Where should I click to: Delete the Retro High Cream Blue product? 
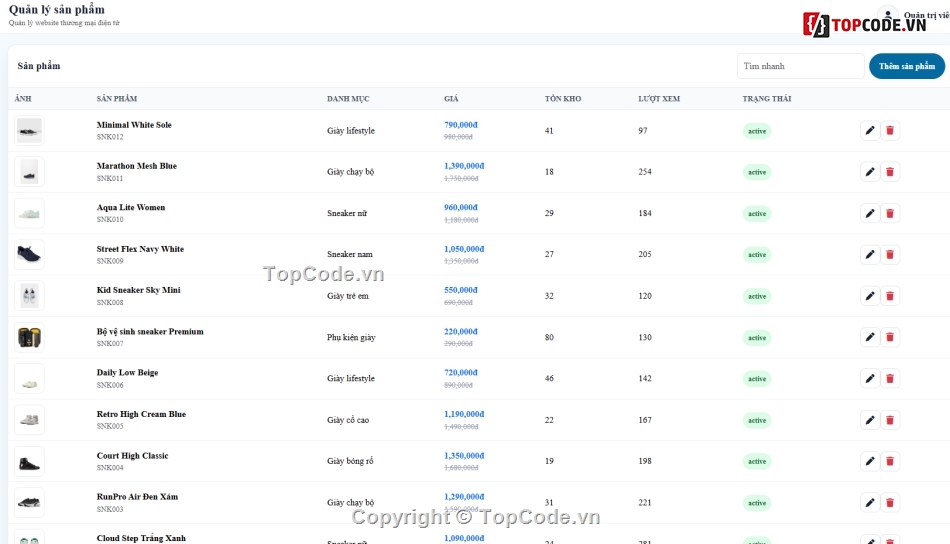[890, 420]
